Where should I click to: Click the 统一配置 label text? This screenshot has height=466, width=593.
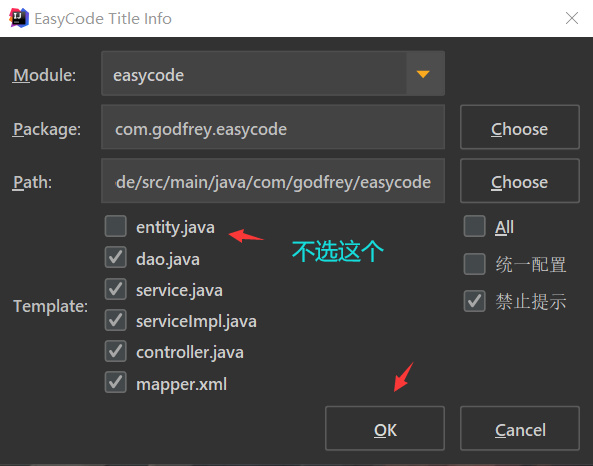point(531,264)
